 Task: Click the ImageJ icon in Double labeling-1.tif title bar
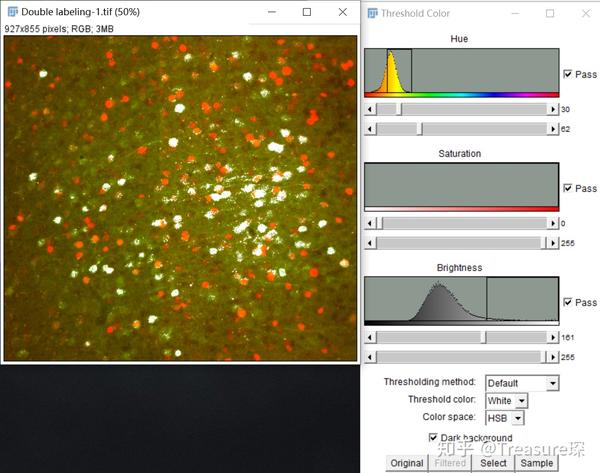(x=13, y=13)
